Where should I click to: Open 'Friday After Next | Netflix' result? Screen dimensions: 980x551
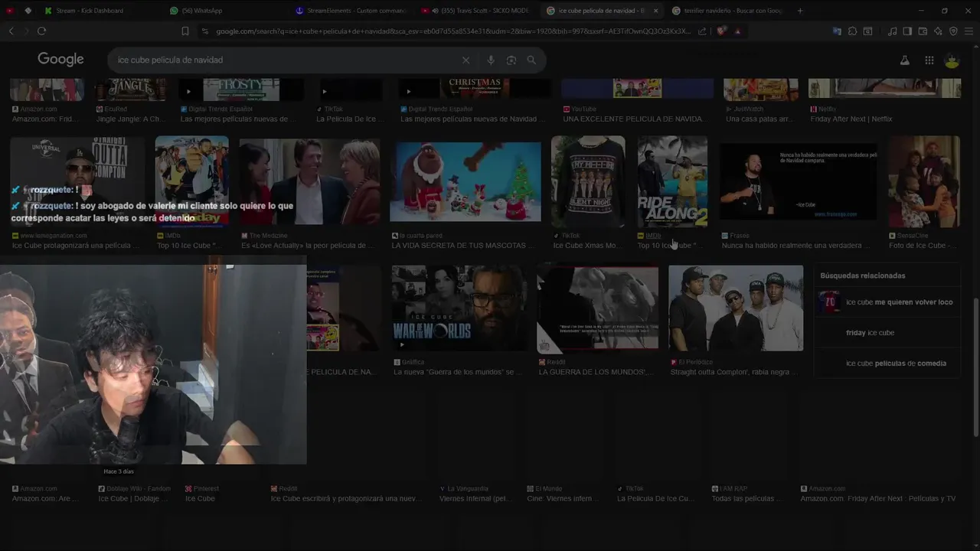click(x=851, y=119)
